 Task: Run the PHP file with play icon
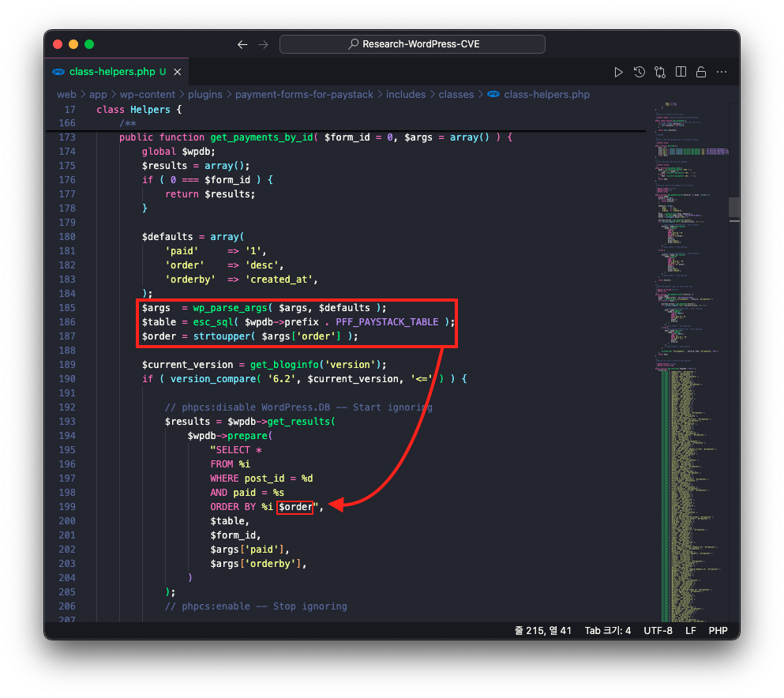click(x=618, y=72)
